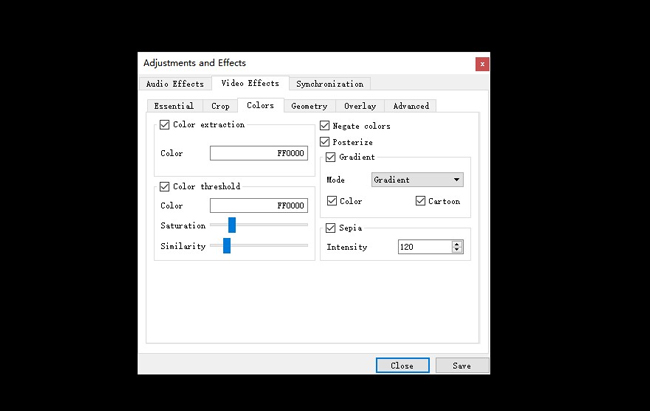Screen dimensions: 650x411
Task: Uncheck the Cartoon checkbox
Action: point(421,201)
